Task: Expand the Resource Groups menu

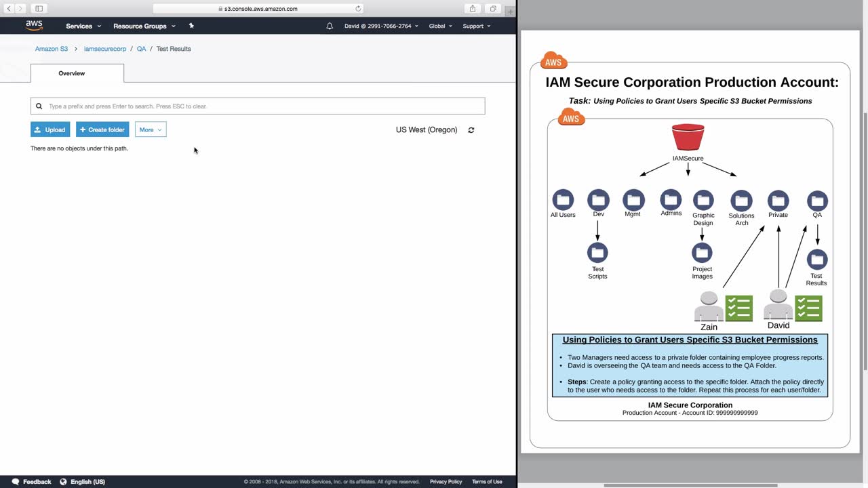Action: coord(144,26)
